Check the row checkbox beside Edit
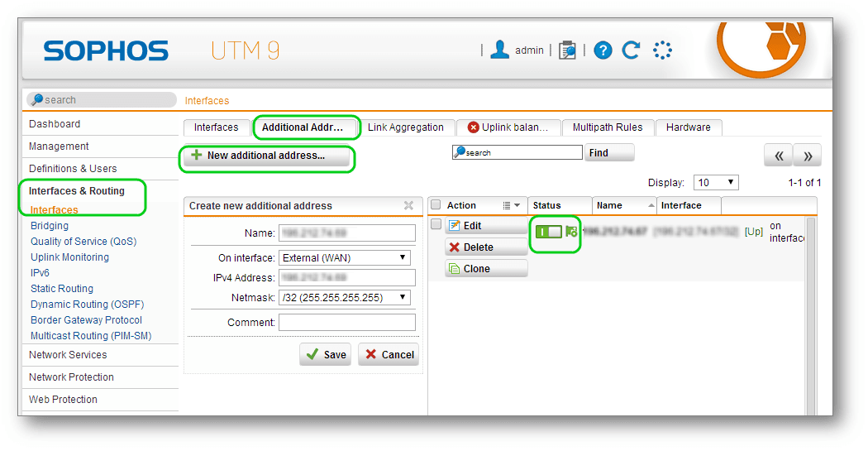 click(x=436, y=224)
